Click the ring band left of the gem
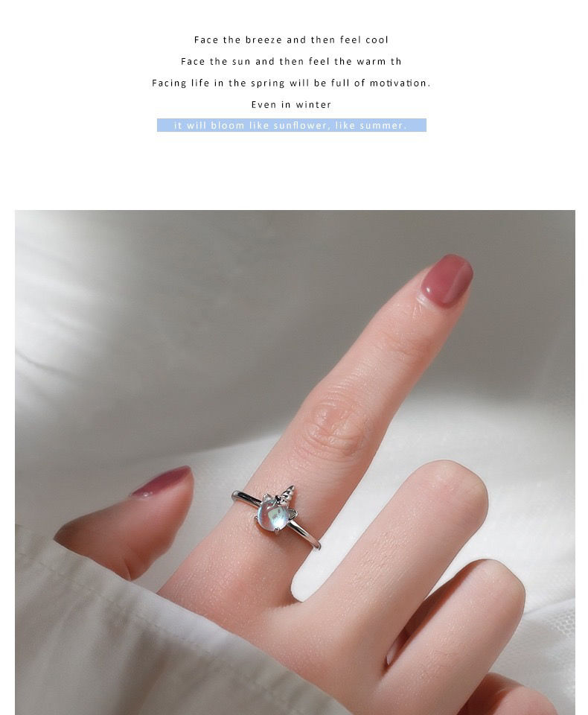This screenshot has height=715, width=588. coord(246,498)
